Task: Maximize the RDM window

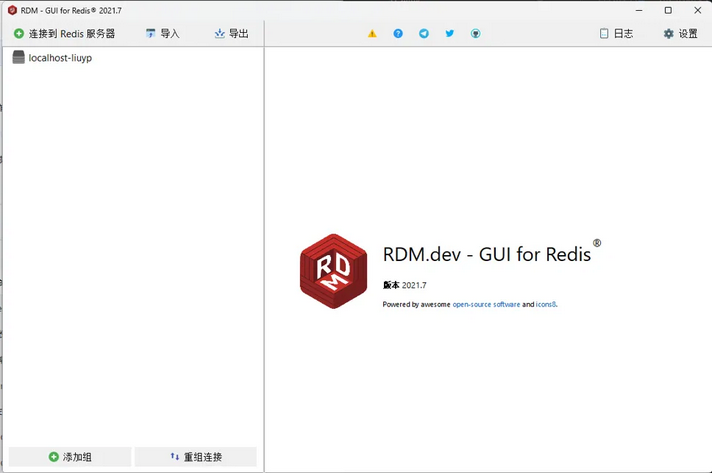Action: click(668, 10)
